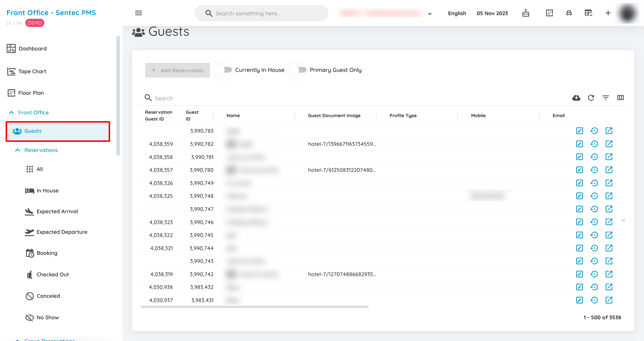The image size is (644, 341).
Task: Open No Show reservations
Action: pos(42,317)
